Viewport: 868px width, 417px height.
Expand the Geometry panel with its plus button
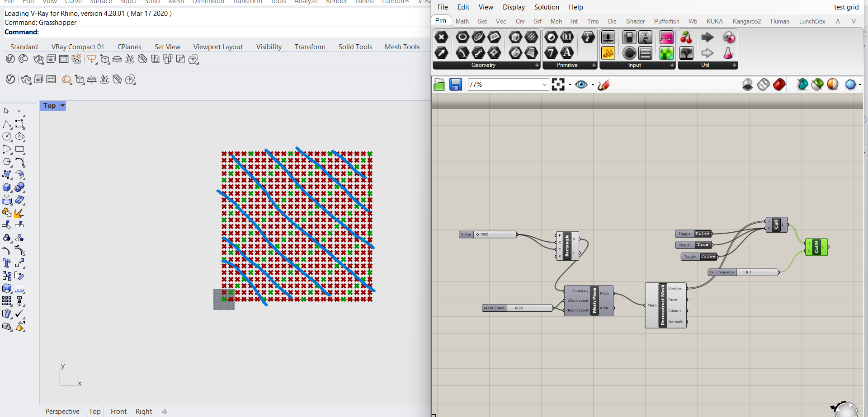click(x=537, y=66)
